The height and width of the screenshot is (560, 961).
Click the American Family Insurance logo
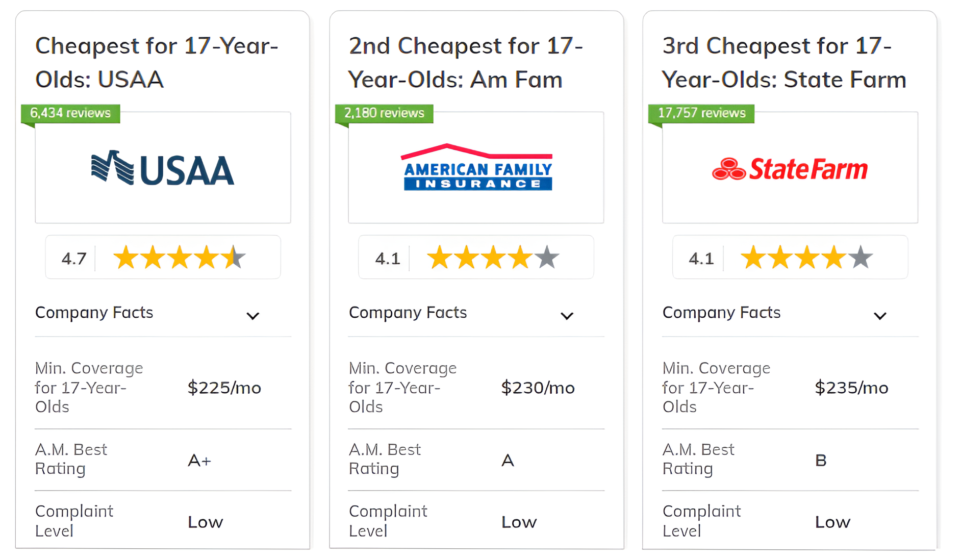(x=476, y=168)
